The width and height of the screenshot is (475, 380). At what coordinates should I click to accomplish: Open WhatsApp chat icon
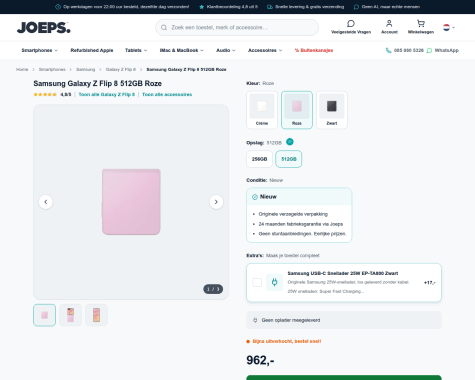[x=429, y=50]
